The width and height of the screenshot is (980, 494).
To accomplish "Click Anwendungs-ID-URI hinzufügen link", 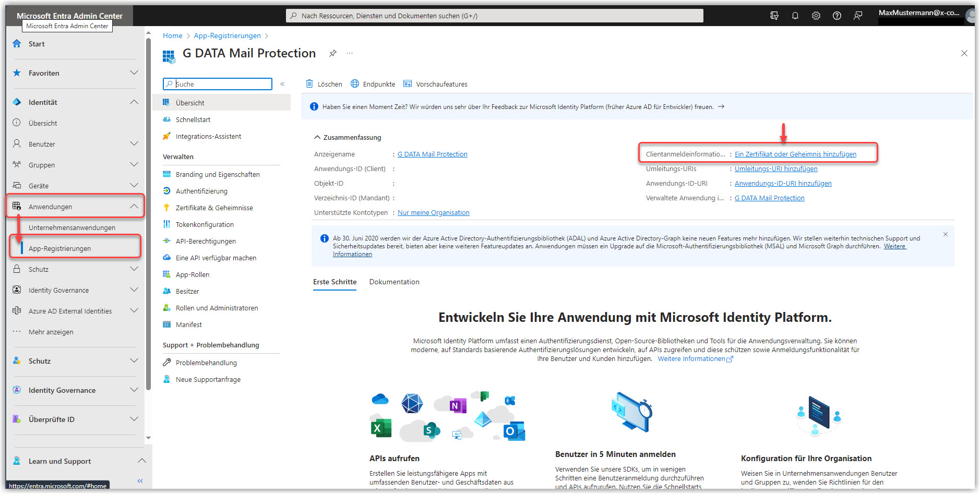I will [x=783, y=183].
